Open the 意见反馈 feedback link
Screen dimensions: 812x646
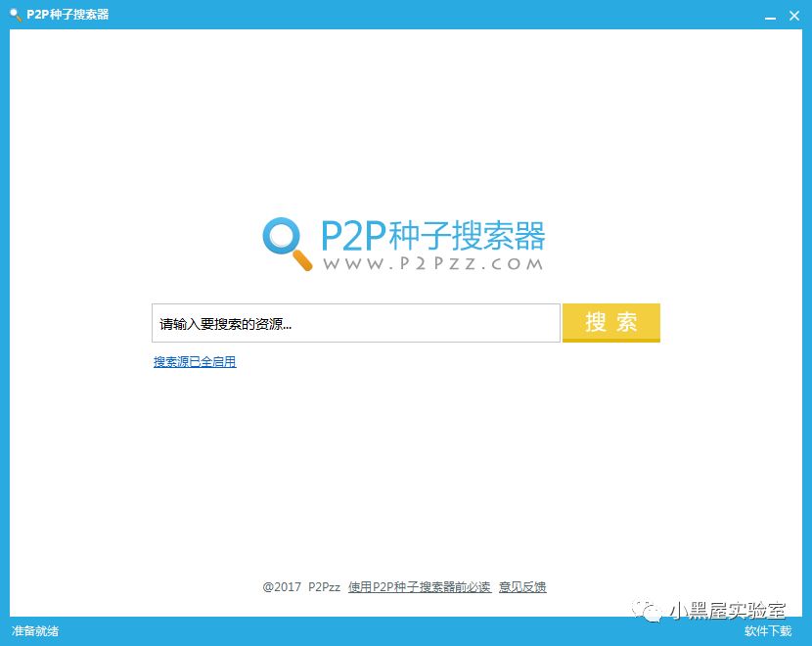click(x=522, y=587)
